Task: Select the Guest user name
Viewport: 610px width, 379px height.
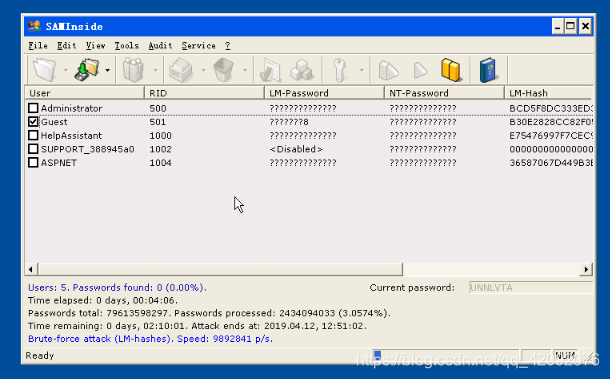Action: [x=54, y=122]
